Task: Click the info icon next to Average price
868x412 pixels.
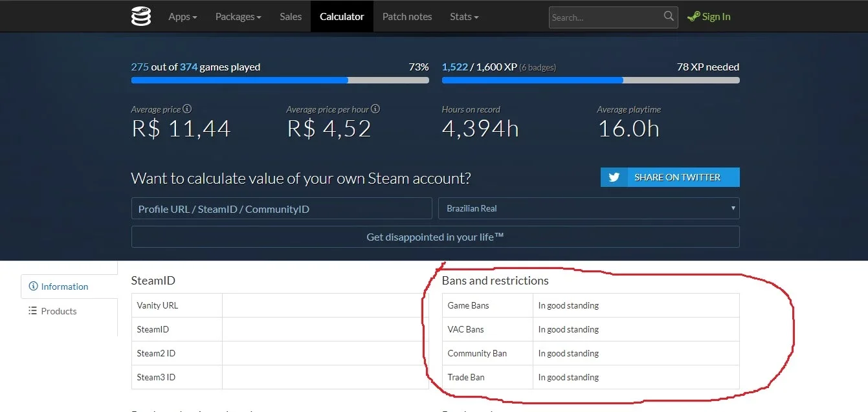Action: [187, 109]
